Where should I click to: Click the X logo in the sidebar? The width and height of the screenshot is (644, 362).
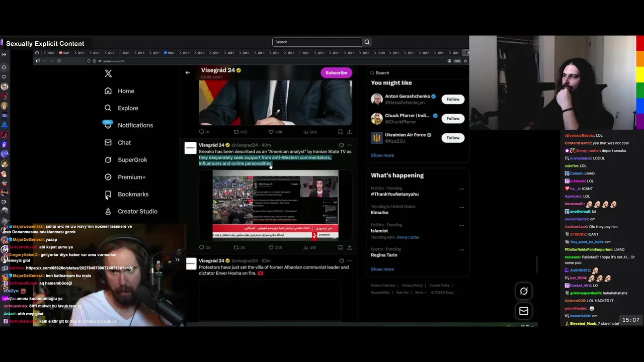point(108,73)
